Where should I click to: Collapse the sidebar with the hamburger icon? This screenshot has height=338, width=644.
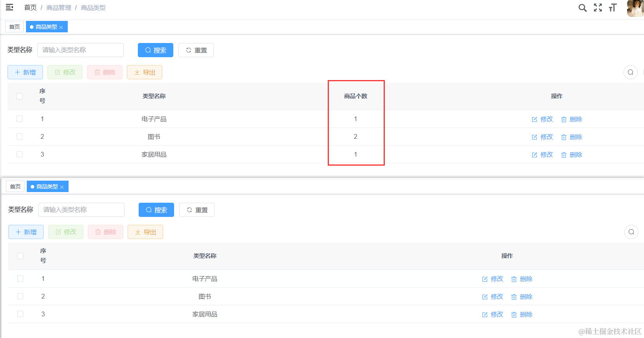coord(9,7)
